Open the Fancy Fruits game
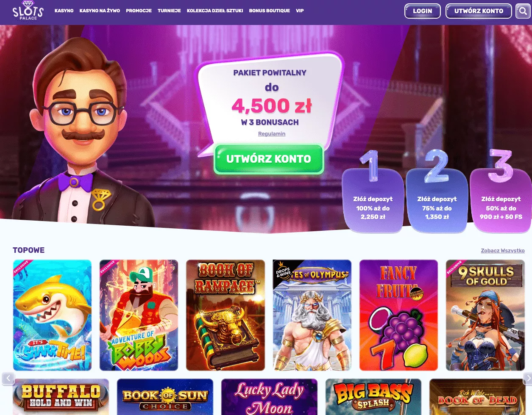This screenshot has width=532, height=415. 398,315
